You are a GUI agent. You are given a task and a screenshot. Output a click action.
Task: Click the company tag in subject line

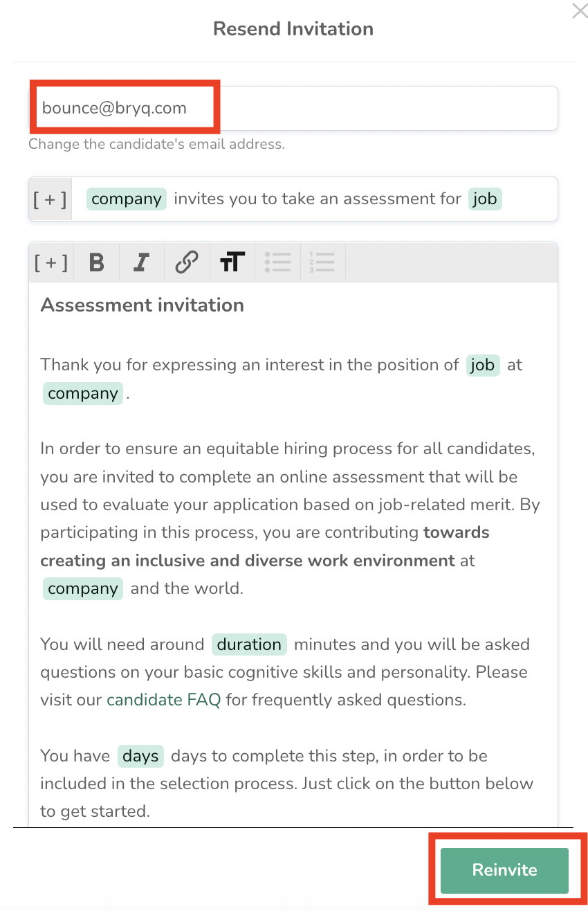click(x=127, y=199)
